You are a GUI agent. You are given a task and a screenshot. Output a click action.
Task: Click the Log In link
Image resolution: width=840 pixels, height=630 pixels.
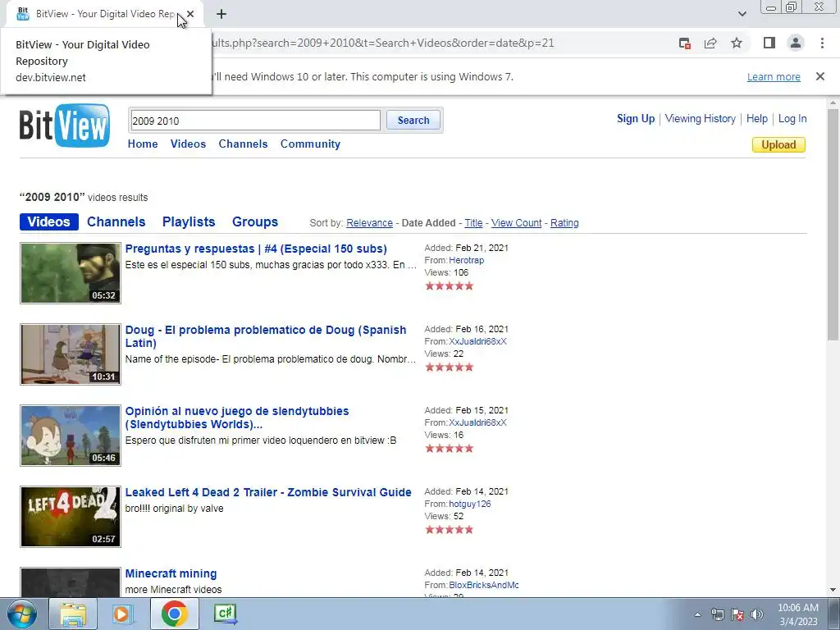coord(792,119)
